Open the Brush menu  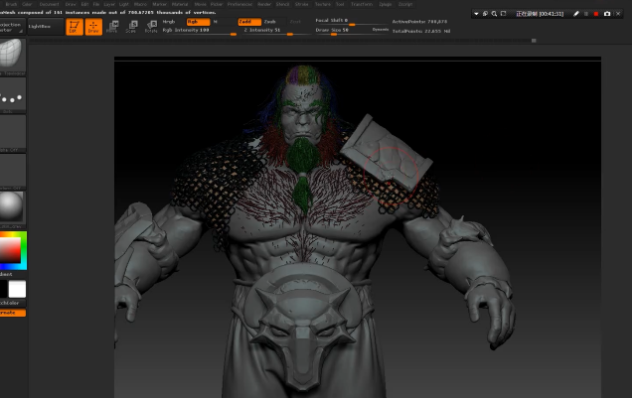[11, 4]
